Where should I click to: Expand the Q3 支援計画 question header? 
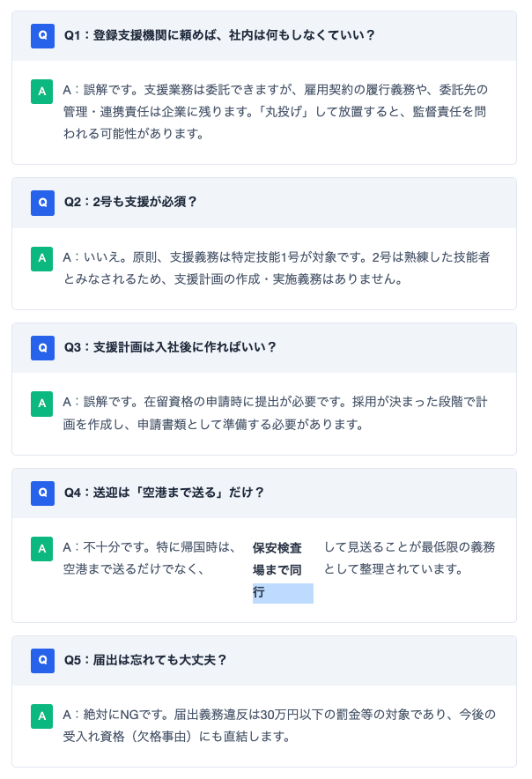point(264,347)
